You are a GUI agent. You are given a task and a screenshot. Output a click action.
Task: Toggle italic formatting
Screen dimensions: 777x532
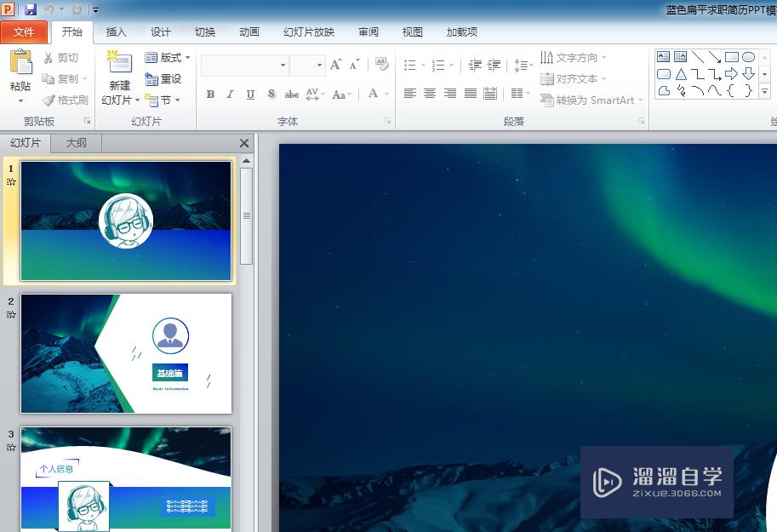[230, 94]
